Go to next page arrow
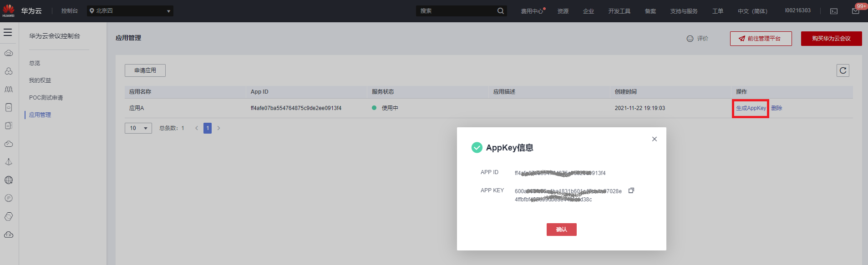This screenshot has width=868, height=265. click(x=218, y=128)
